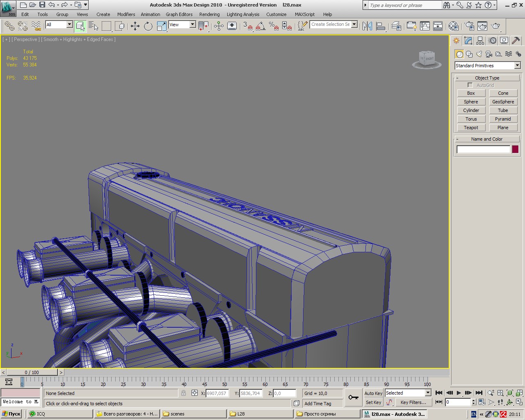Image resolution: width=525 pixels, height=420 pixels.
Task: Click the Mirror tool icon
Action: pos(367,26)
